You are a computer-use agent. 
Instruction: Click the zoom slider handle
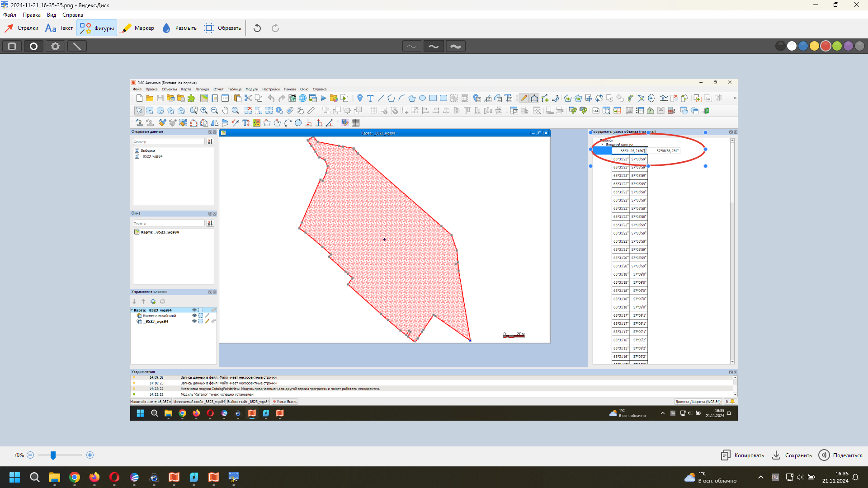point(53,455)
